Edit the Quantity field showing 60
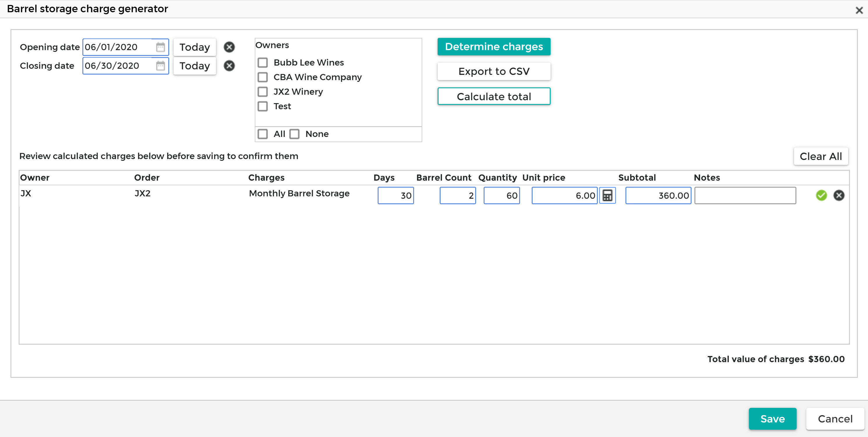868x437 pixels. (x=501, y=195)
